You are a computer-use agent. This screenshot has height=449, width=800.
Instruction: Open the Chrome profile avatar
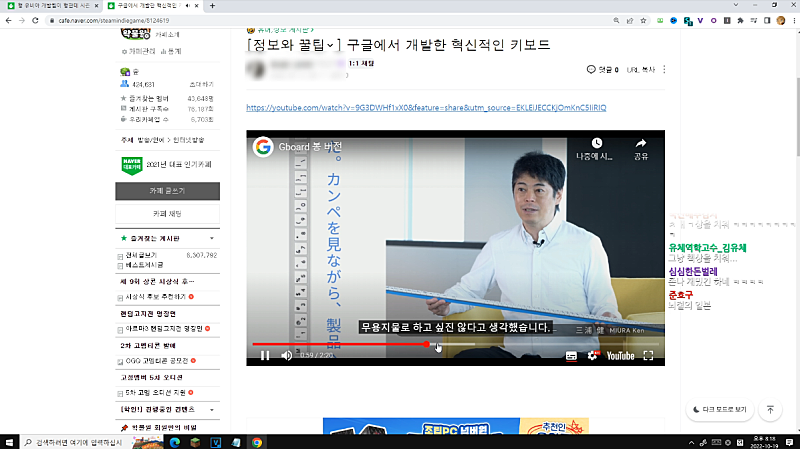point(781,20)
